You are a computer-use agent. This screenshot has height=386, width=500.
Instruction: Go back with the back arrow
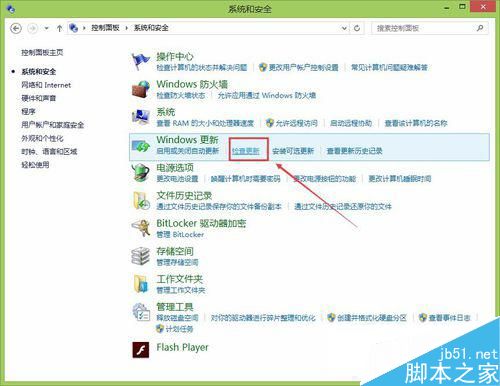click(x=16, y=28)
